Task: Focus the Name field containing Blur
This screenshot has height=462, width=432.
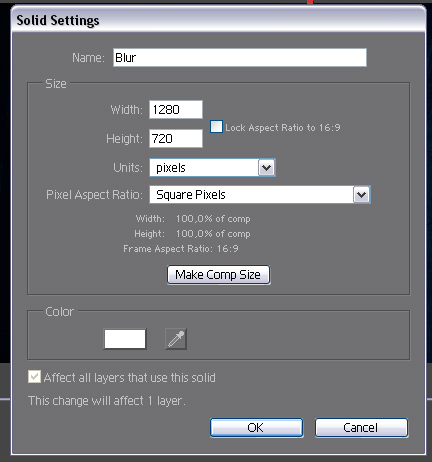Action: click(x=240, y=57)
